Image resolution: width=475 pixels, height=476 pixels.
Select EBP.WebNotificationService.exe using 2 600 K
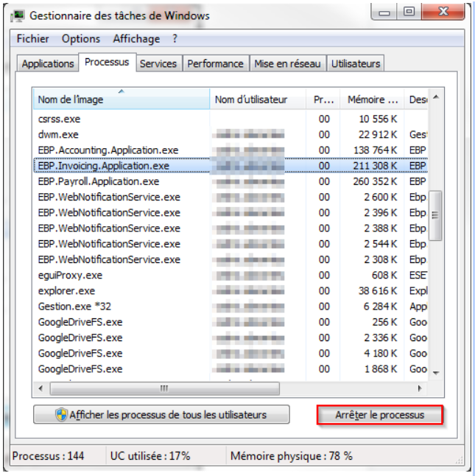coord(231,197)
